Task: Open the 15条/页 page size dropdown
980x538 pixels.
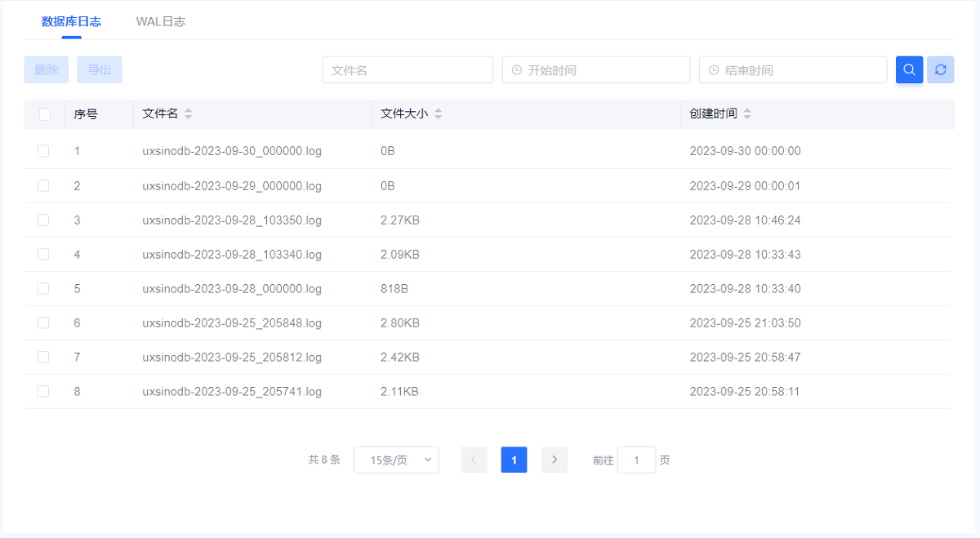Action: click(396, 460)
